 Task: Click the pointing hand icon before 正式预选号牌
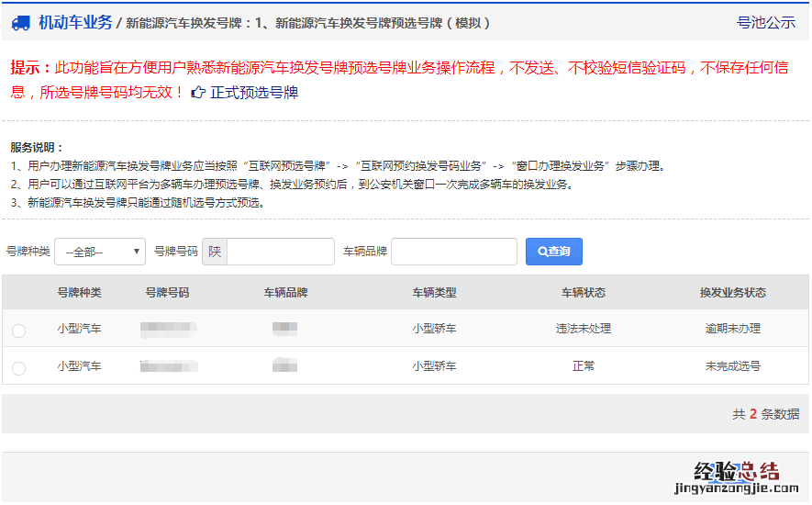tap(197, 93)
